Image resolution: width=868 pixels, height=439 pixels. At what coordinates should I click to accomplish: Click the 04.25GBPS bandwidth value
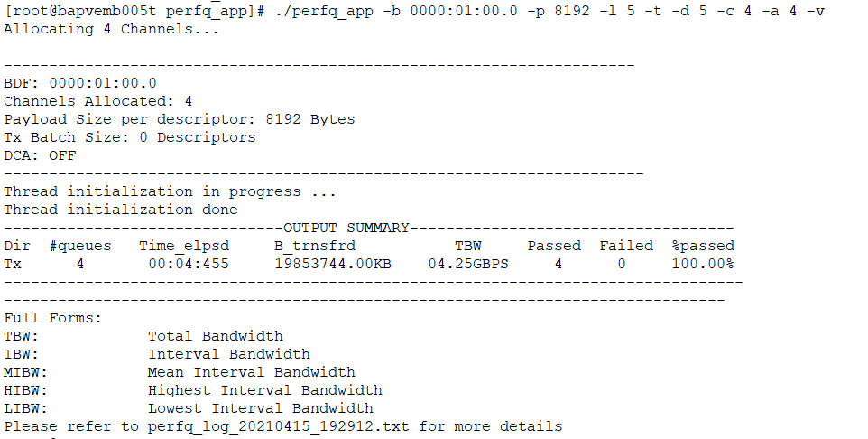click(x=467, y=264)
